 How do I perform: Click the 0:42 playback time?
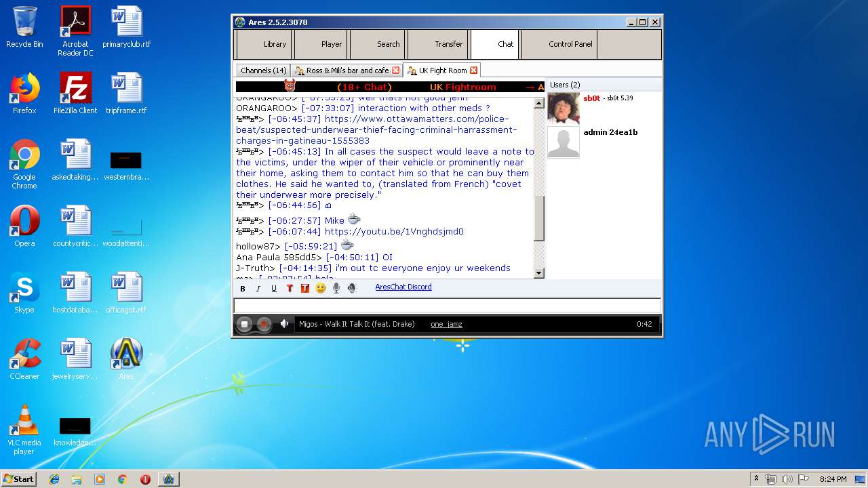644,324
